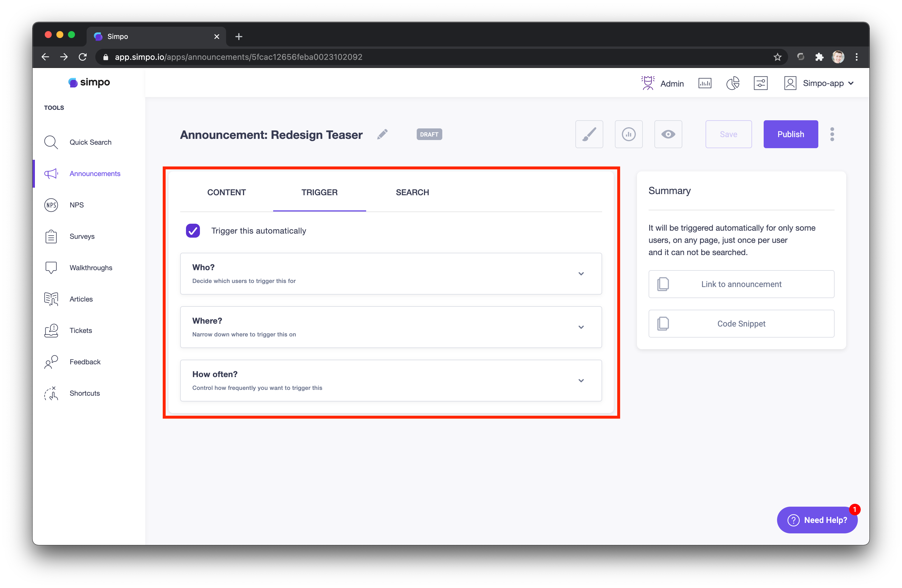
Task: Go to Walkthroughs in sidebar
Action: 91,268
